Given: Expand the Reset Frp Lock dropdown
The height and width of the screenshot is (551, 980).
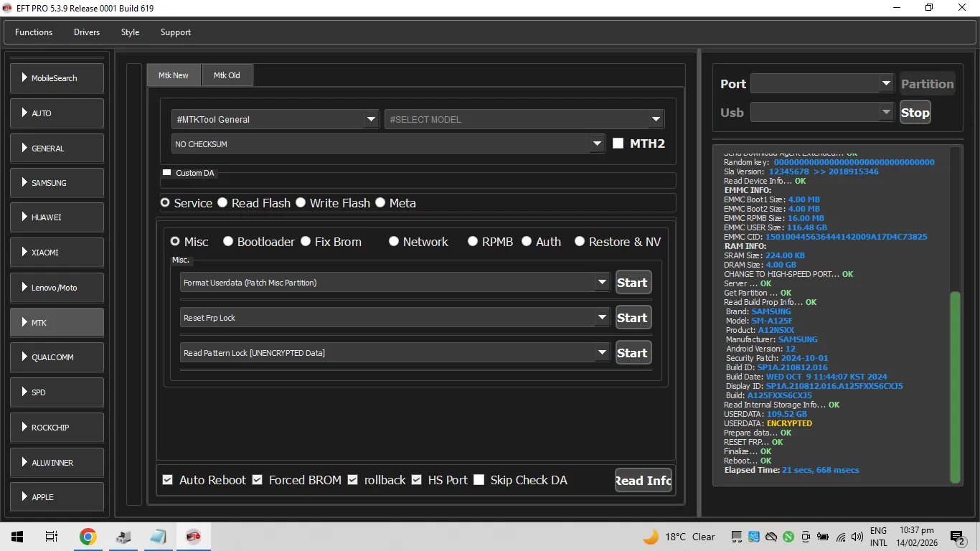Looking at the screenshot, I should (603, 318).
